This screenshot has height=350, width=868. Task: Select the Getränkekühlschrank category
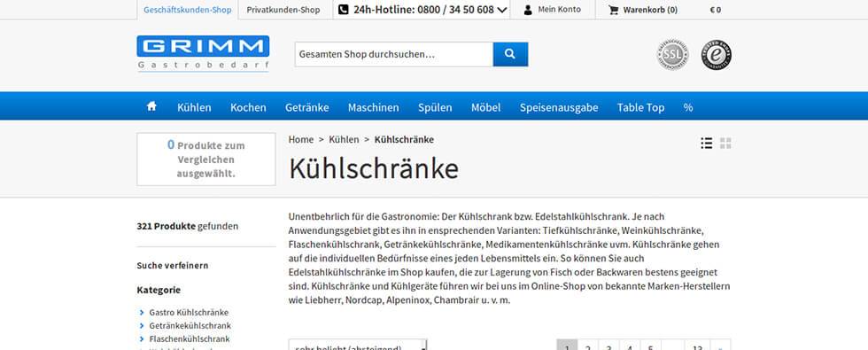[190, 326]
